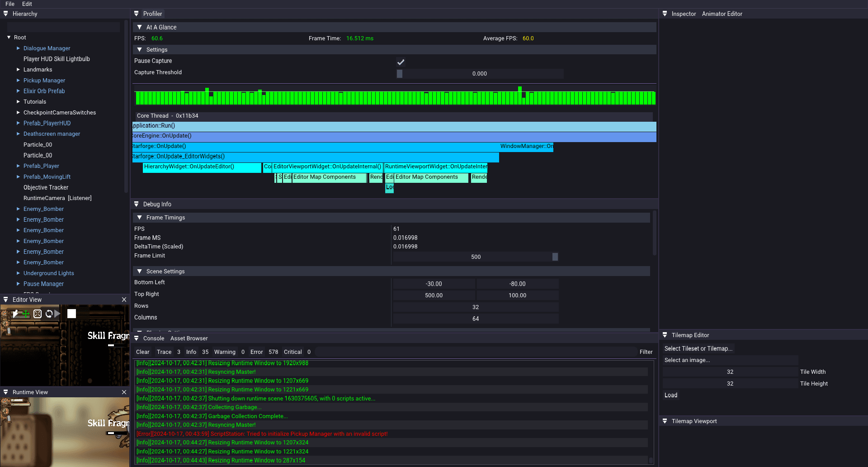This screenshot has width=868, height=467.
Task: Collapse the At A Glance section
Action: tap(140, 27)
